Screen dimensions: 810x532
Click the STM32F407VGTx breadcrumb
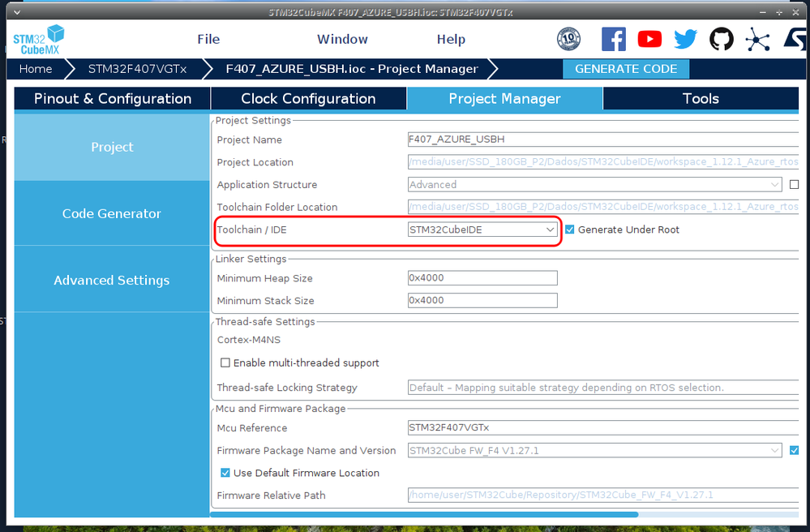point(137,69)
